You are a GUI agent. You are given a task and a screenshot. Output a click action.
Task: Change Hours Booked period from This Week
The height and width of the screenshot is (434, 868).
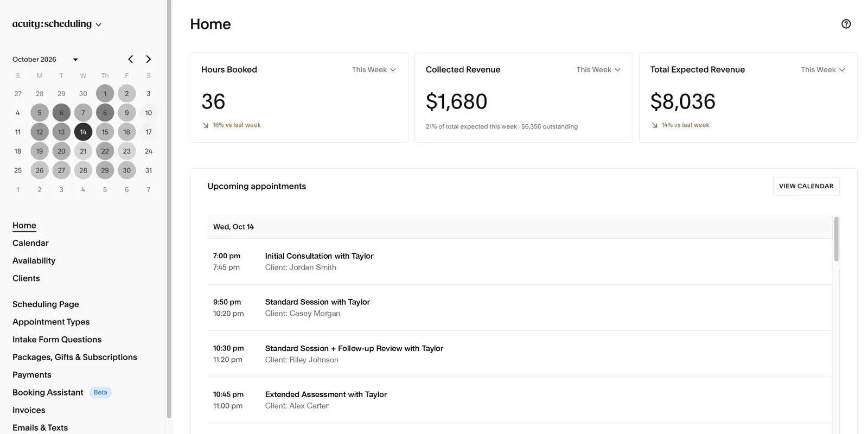tap(374, 69)
